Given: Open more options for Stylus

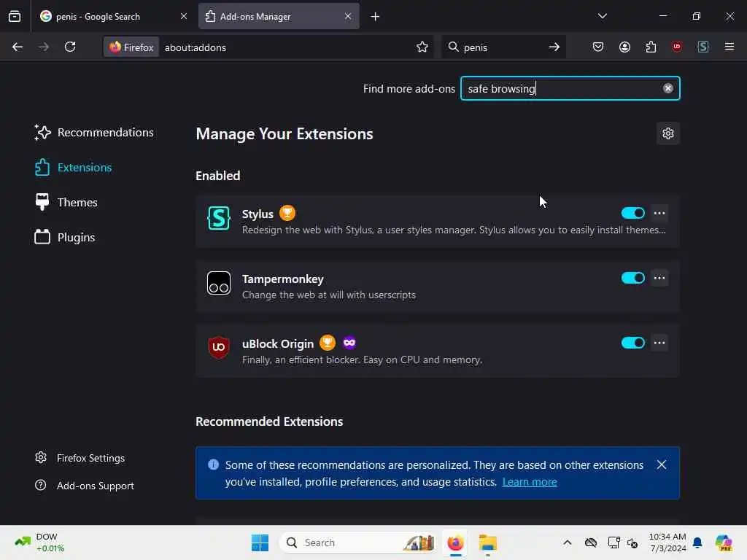Looking at the screenshot, I should pyautogui.click(x=659, y=213).
